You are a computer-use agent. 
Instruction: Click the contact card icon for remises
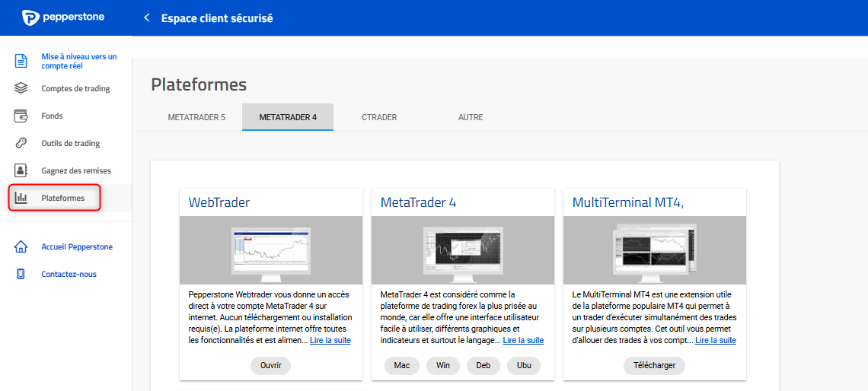coord(21,170)
